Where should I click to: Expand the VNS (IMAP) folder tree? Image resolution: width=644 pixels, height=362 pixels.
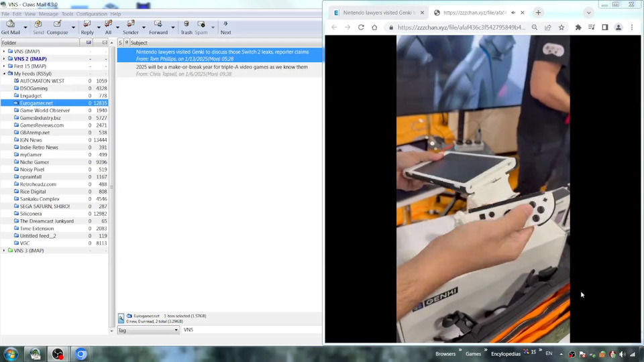point(4,52)
